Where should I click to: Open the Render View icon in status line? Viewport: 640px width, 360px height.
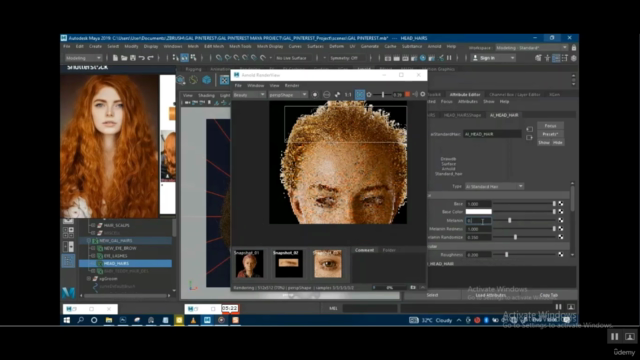(388, 58)
